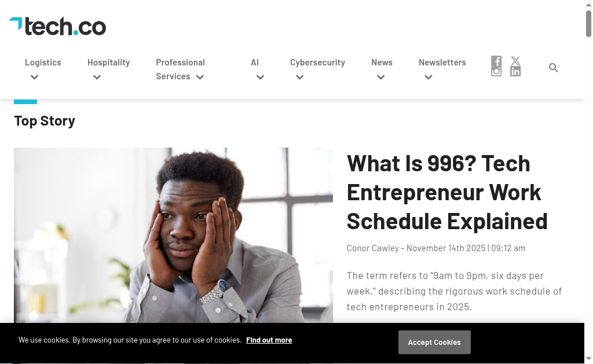The width and height of the screenshot is (593, 364).
Task: Expand the Logistics menu chevron
Action: pos(34,77)
